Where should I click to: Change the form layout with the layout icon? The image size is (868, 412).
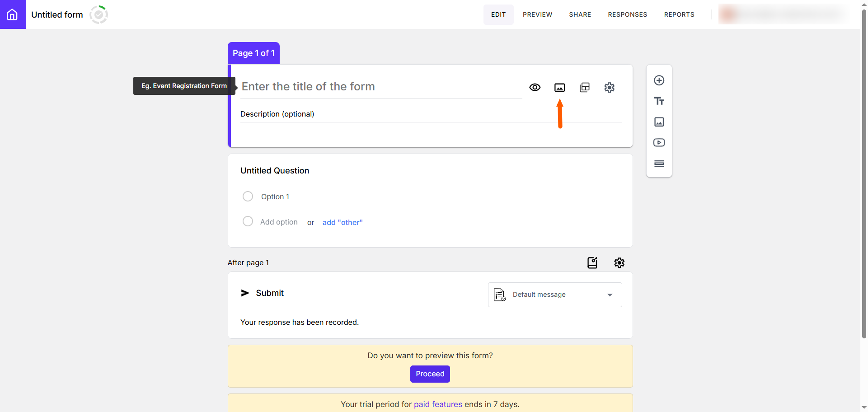coord(584,87)
